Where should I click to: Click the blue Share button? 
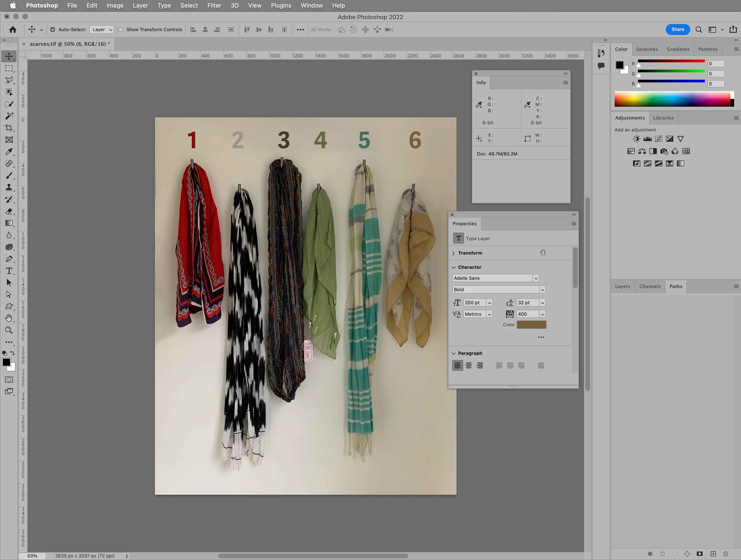(x=677, y=30)
